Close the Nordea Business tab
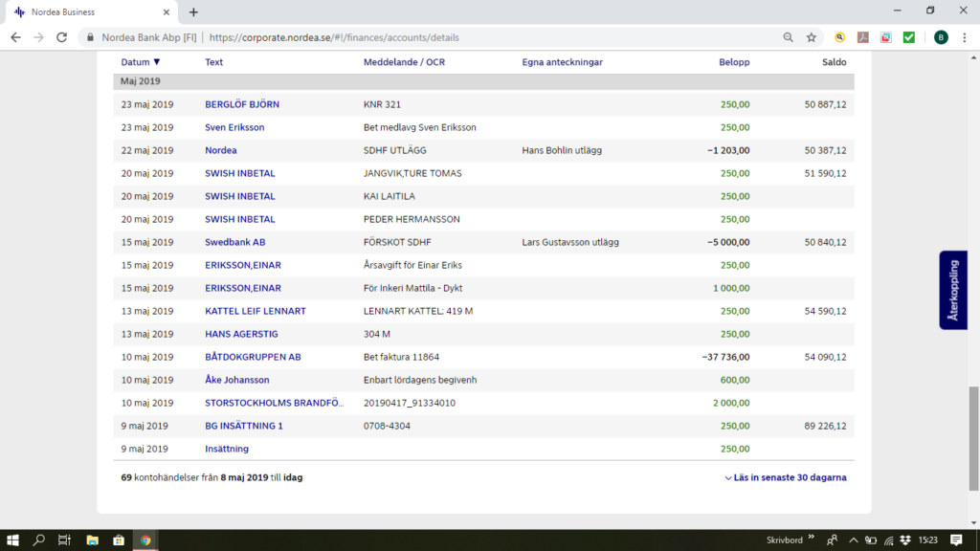Screen dimensions: 980x551 tap(167, 11)
